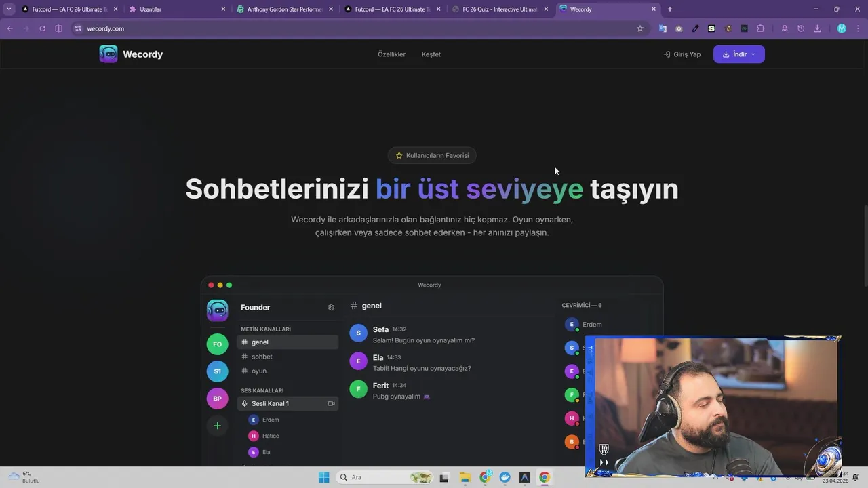Click the Giriş Yap login button
This screenshot has width=868, height=488.
[682, 54]
